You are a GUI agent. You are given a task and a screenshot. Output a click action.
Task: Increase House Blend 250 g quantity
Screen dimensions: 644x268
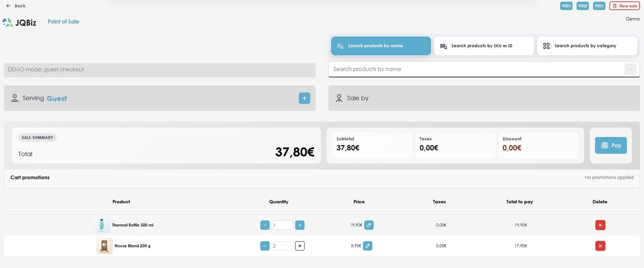tap(300, 246)
